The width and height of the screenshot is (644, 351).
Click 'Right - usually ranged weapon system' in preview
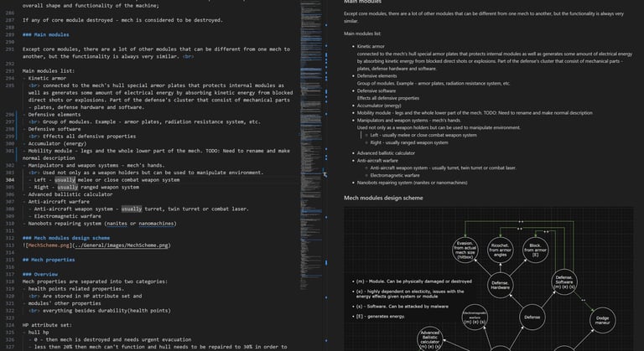pos(409,142)
